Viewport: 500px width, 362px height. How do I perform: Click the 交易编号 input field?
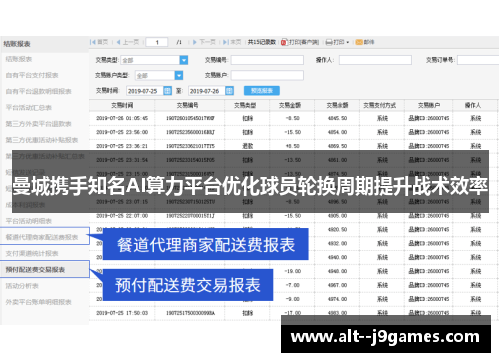click(x=267, y=60)
